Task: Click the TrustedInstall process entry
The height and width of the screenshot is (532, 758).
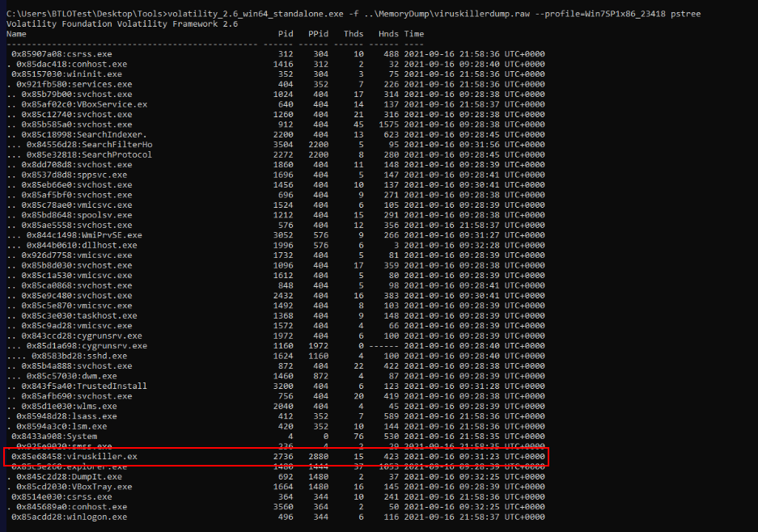Action: click(x=85, y=386)
